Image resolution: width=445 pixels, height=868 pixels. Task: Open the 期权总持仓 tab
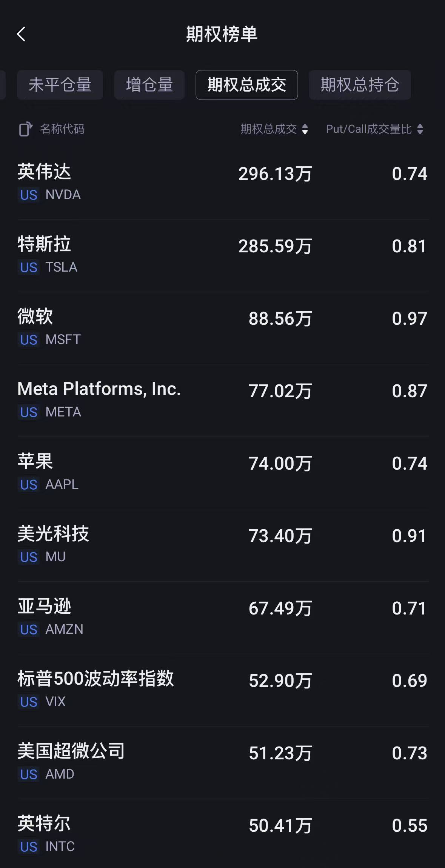[360, 85]
